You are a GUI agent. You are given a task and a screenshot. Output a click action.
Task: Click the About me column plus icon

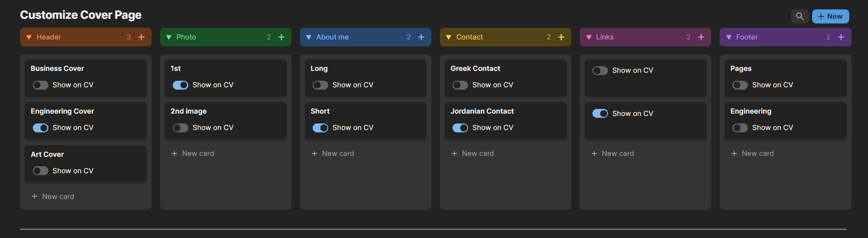(x=421, y=37)
